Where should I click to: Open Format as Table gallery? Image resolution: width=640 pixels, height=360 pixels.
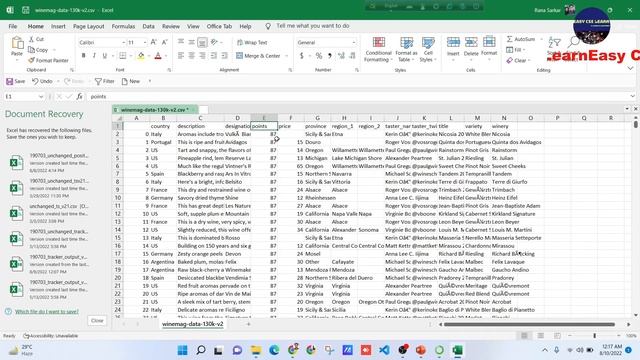(x=406, y=49)
